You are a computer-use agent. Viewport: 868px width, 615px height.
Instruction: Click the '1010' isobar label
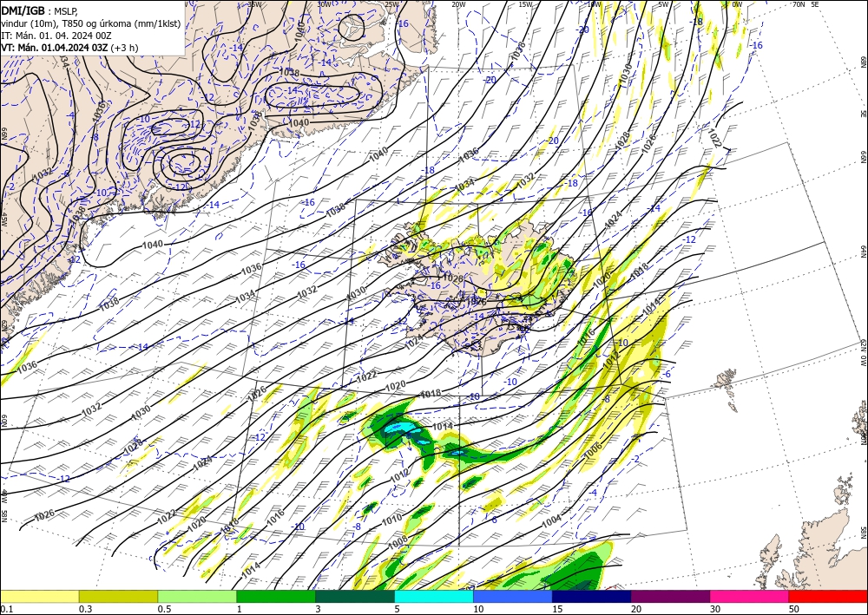click(x=392, y=520)
